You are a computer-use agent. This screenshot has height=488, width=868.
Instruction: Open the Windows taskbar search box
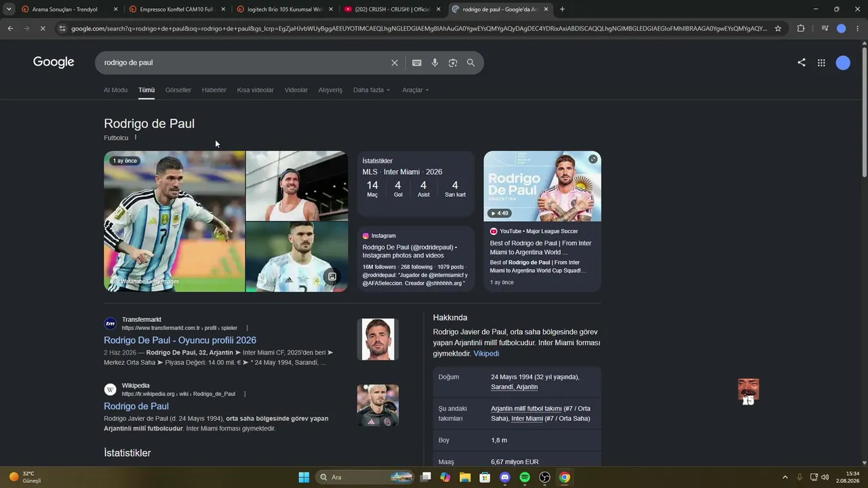tap(365, 477)
